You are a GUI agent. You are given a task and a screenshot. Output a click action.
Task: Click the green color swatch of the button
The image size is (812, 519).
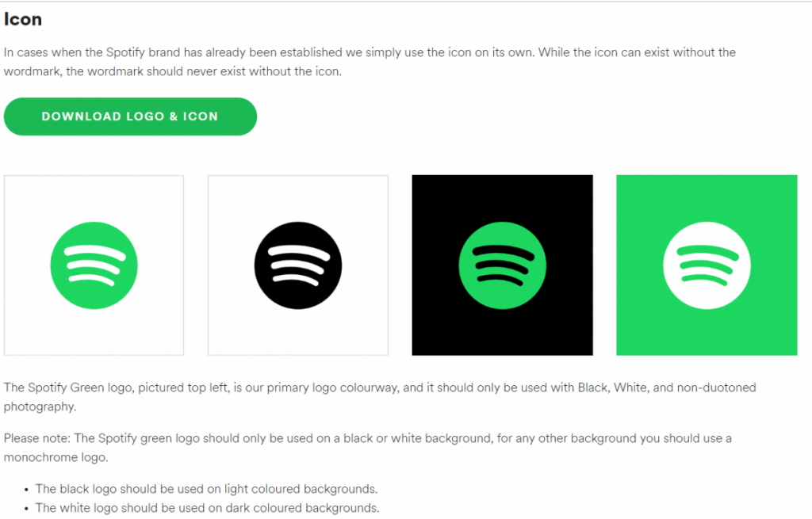(129, 116)
